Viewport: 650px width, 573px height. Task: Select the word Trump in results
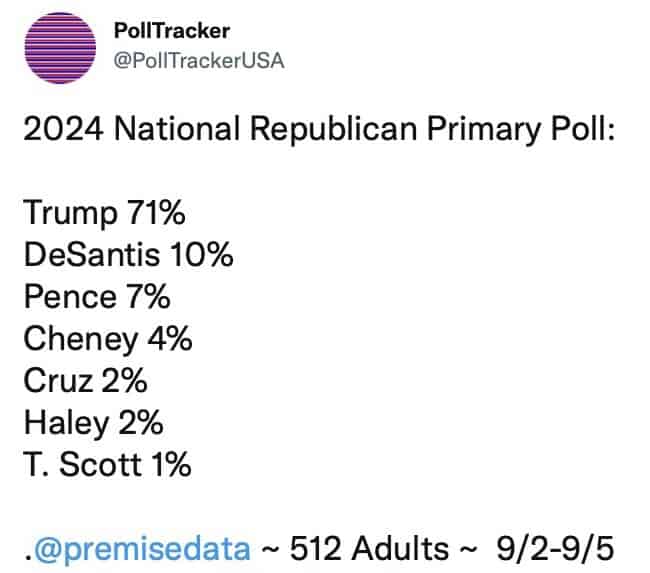[70, 213]
